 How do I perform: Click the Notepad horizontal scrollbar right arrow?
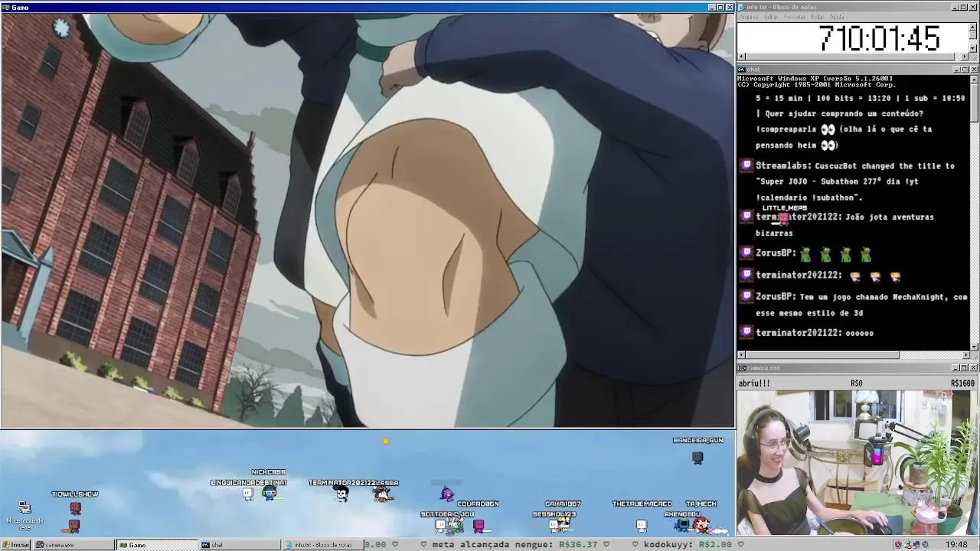click(x=965, y=57)
